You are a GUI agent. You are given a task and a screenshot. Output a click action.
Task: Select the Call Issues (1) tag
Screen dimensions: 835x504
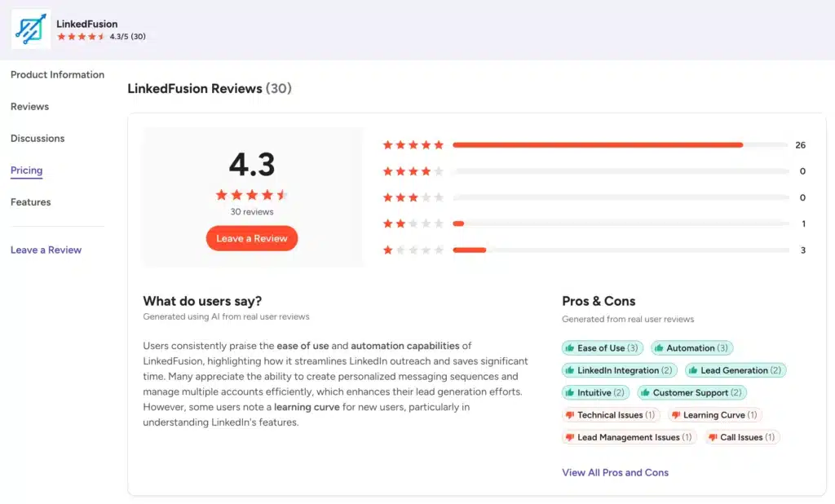pyautogui.click(x=742, y=437)
